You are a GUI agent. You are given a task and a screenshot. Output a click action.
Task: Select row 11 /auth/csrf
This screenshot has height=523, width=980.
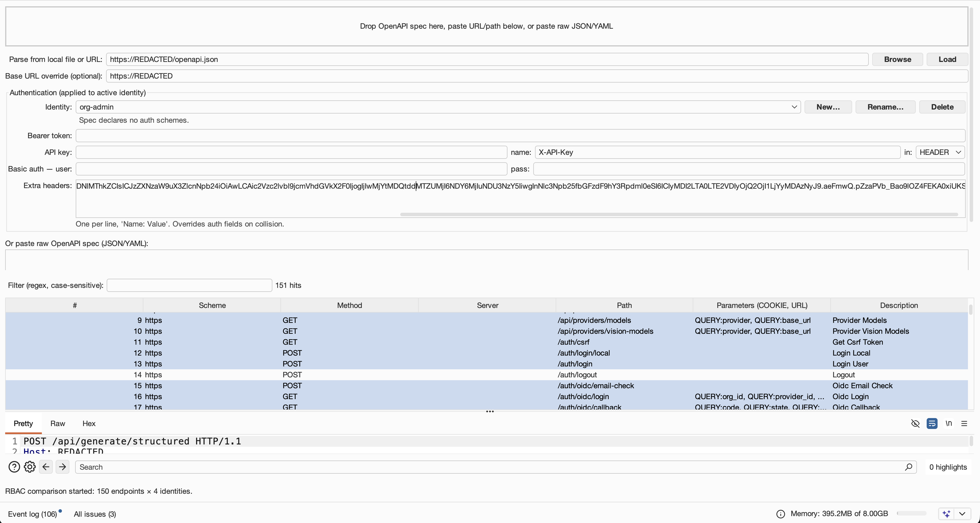point(487,342)
